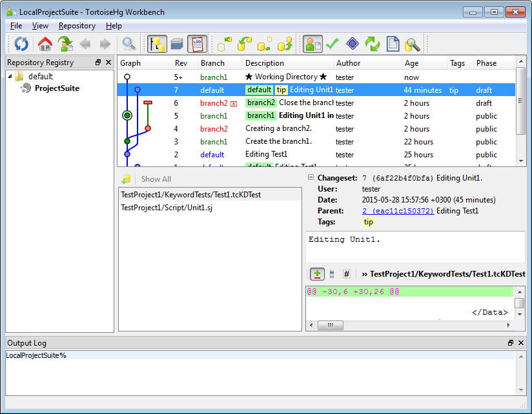This screenshot has height=414, width=532.
Task: Sort by the Graph column header
Action: click(145, 63)
